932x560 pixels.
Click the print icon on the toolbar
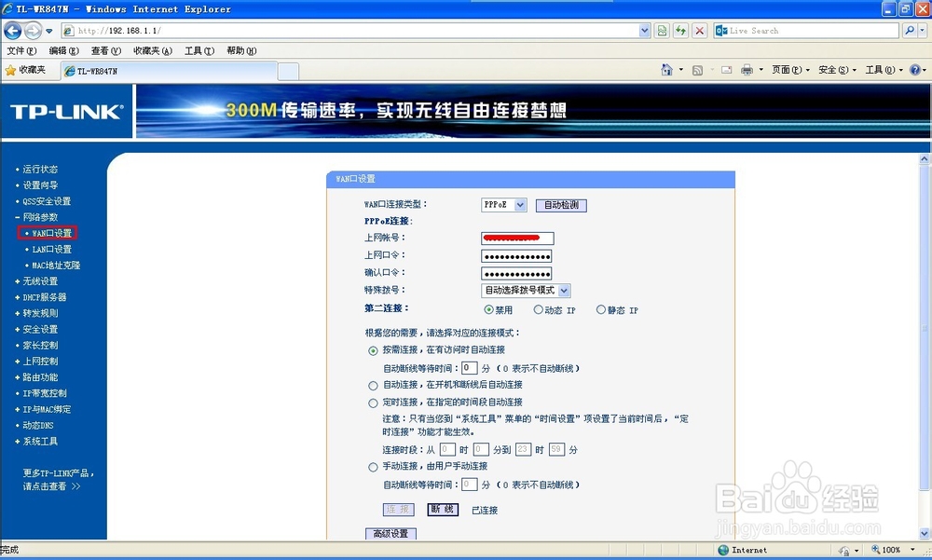coord(747,70)
